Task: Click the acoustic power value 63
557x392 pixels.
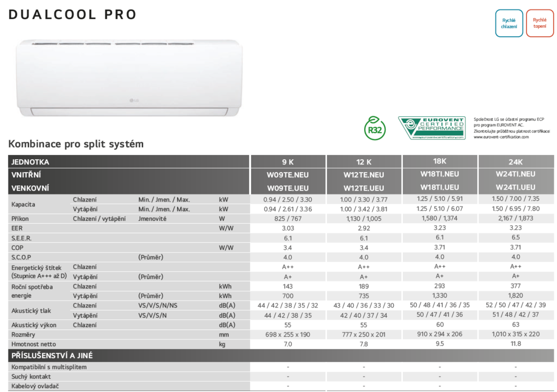Action: pos(516,324)
